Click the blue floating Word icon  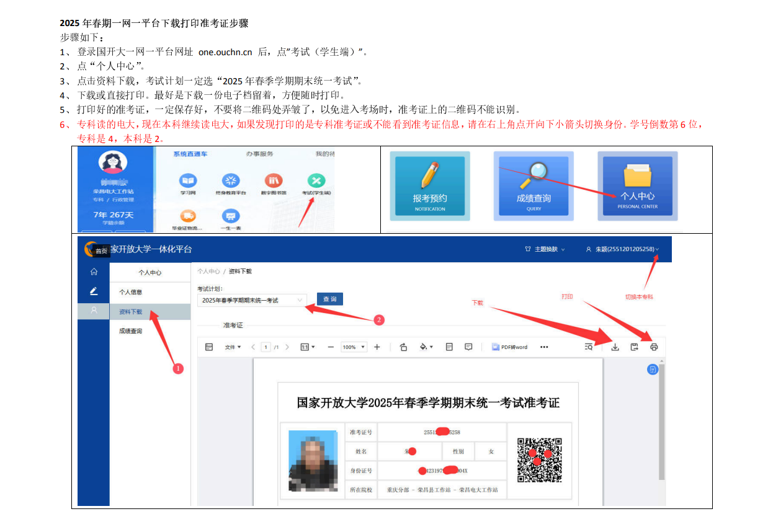tap(653, 370)
